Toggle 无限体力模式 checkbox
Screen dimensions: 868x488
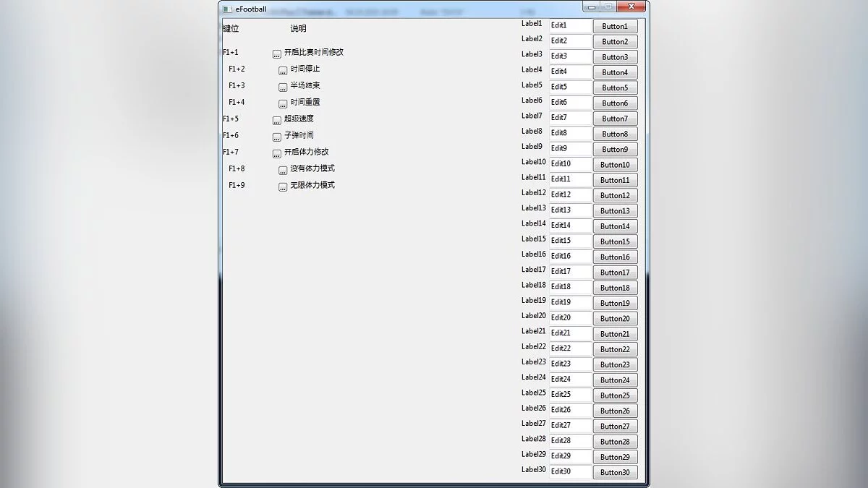283,187
